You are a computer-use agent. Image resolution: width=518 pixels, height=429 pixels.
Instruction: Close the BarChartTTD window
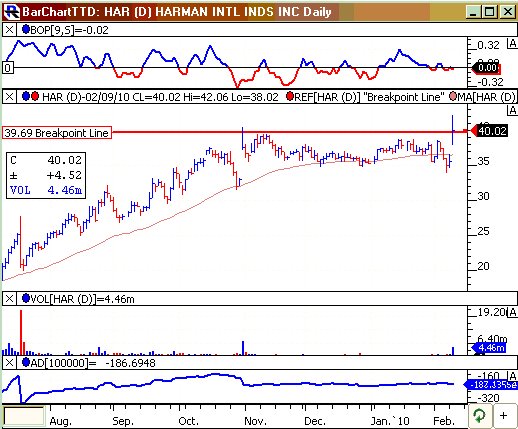(507, 12)
